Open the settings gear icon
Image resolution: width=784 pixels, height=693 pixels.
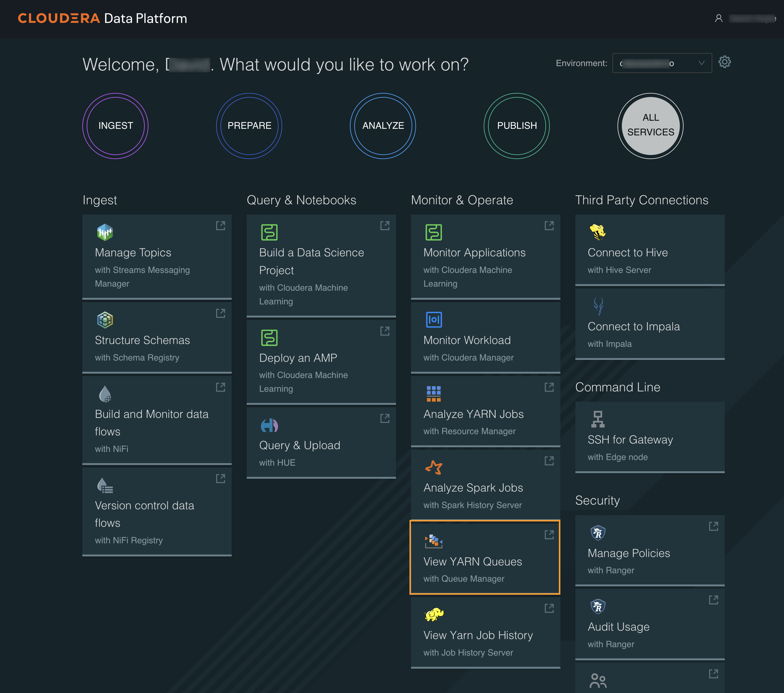[x=724, y=62]
